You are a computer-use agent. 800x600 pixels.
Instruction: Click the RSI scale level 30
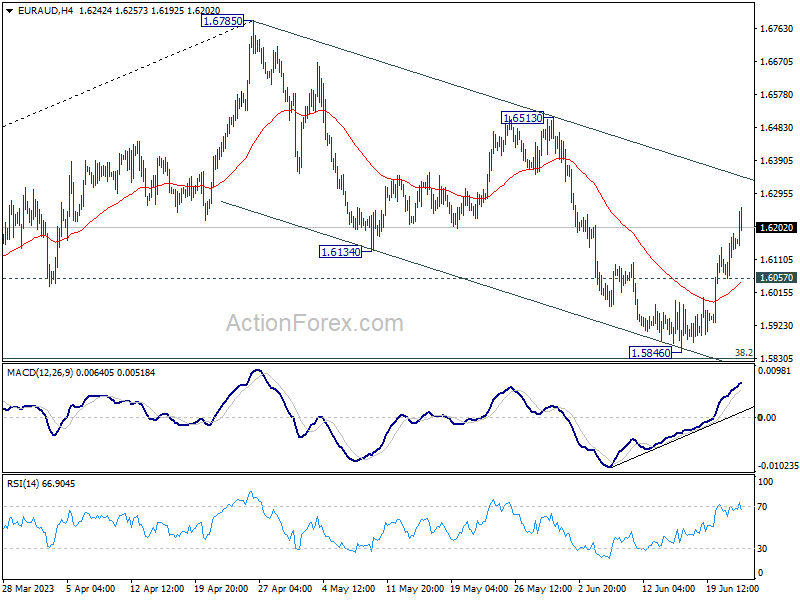(x=762, y=548)
